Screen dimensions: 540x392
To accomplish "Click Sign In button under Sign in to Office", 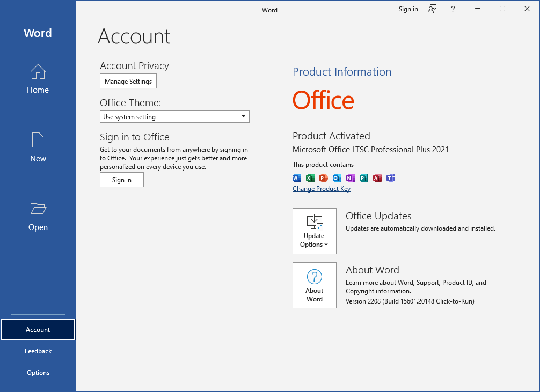I will coord(121,180).
